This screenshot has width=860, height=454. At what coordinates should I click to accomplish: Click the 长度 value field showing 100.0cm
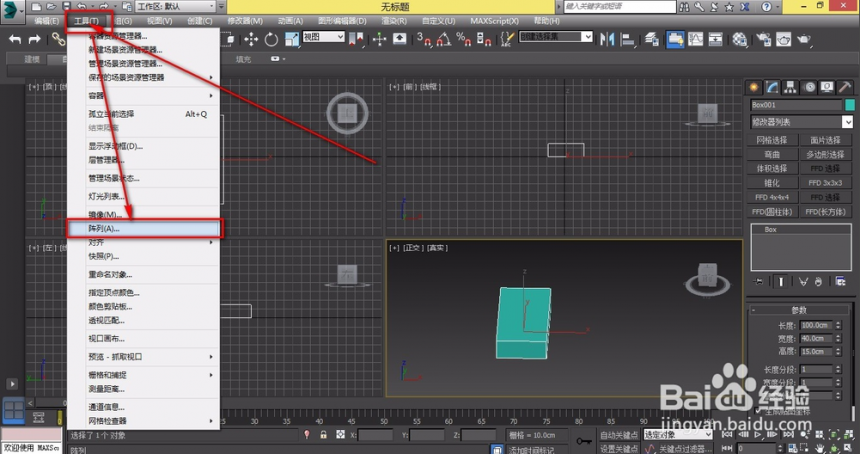pos(816,325)
